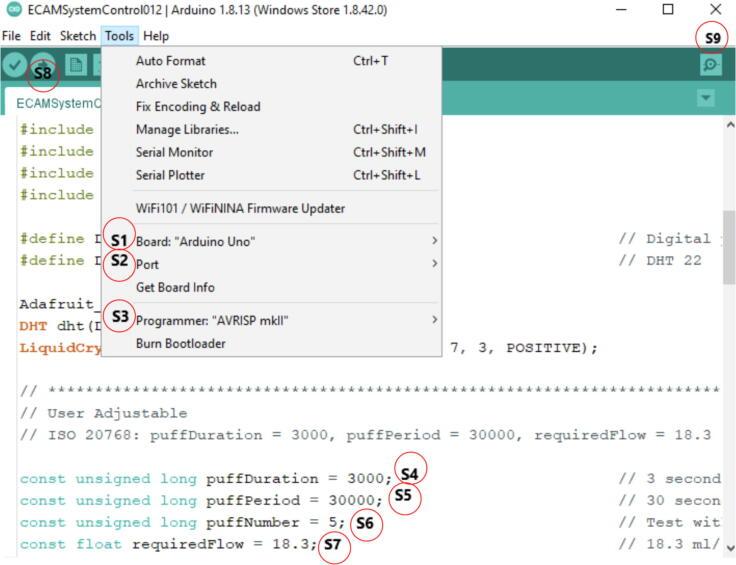Open the File menu
Viewport: 736px width, 565px height.
[x=12, y=36]
